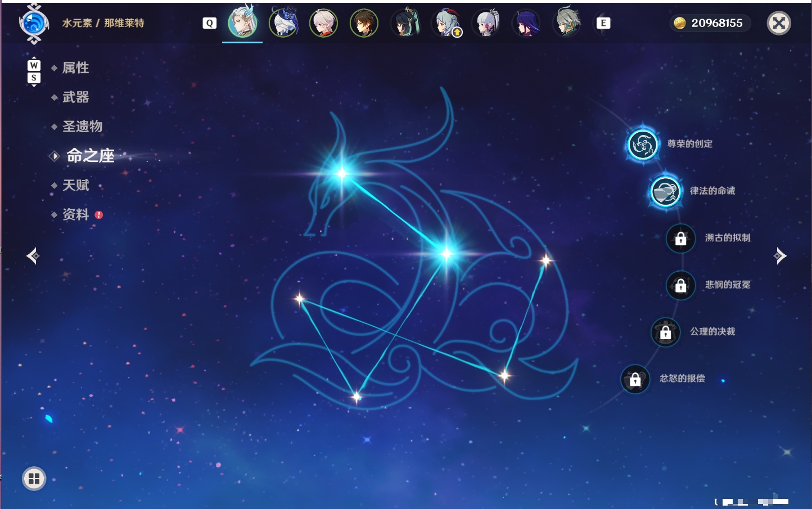Open the 天赋 talents tab
The image size is (812, 509).
(x=75, y=185)
